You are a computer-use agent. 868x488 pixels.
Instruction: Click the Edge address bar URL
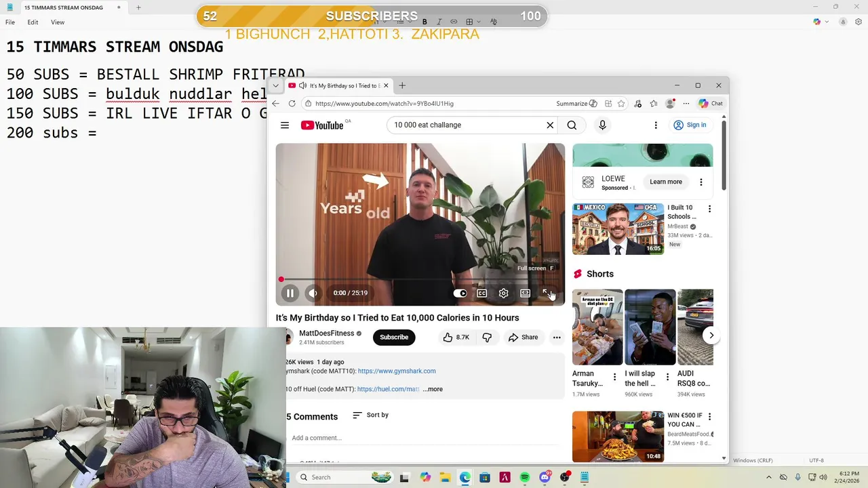coord(384,104)
